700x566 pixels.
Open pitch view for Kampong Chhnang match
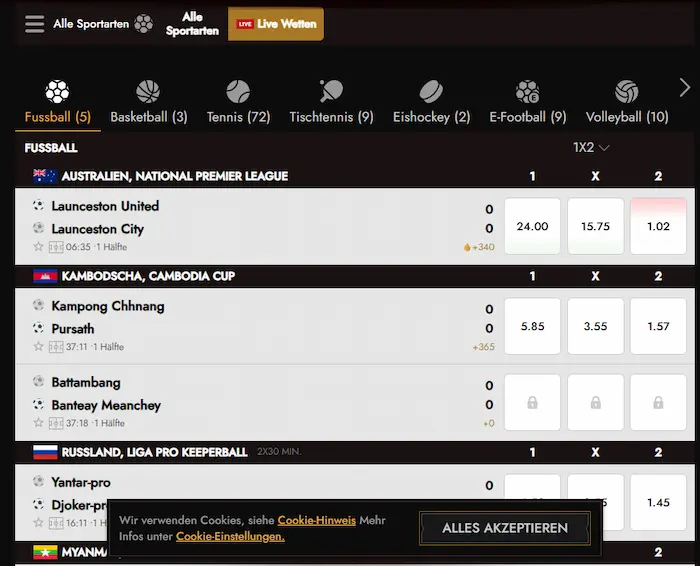pyautogui.click(x=56, y=347)
